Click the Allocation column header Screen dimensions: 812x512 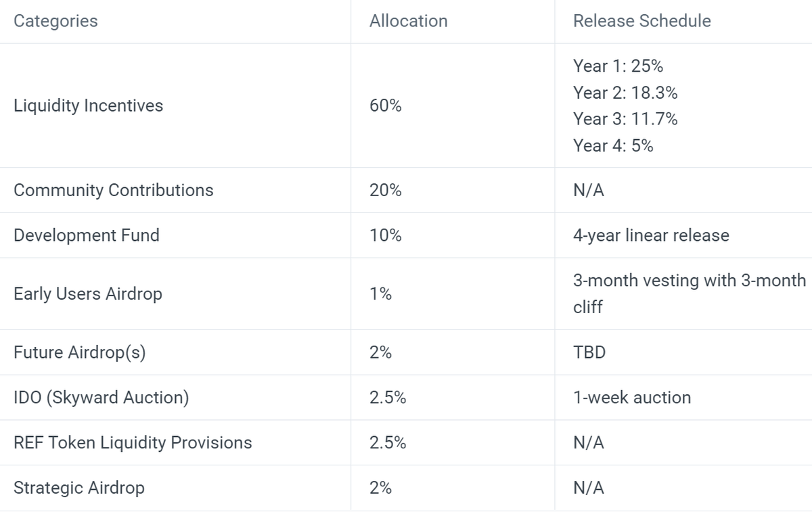(x=408, y=21)
